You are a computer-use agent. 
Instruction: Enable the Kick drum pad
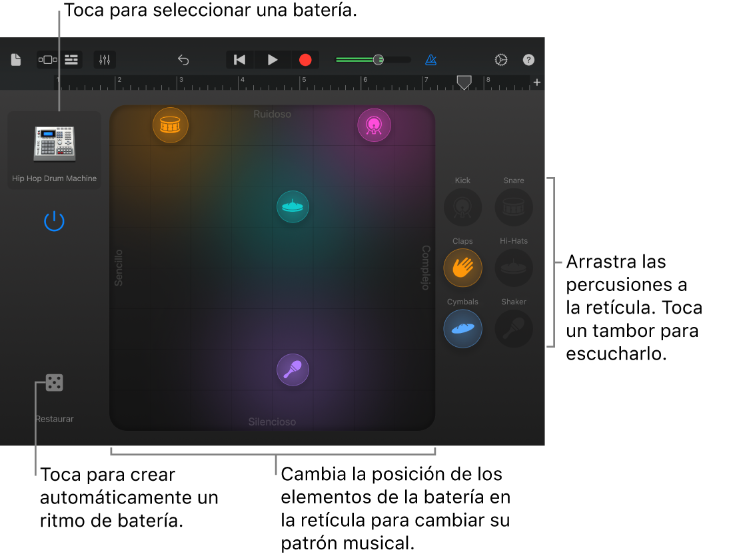click(x=462, y=207)
